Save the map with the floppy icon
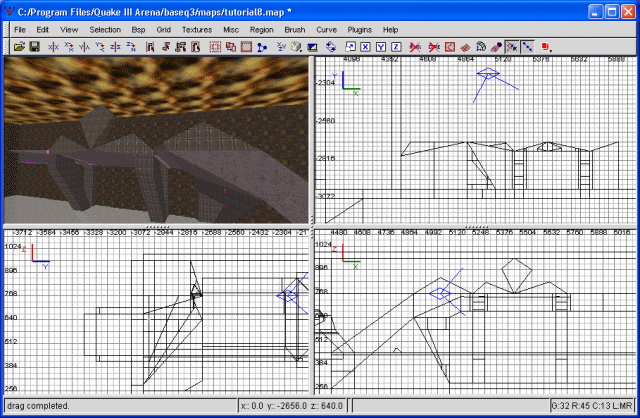 coord(35,47)
